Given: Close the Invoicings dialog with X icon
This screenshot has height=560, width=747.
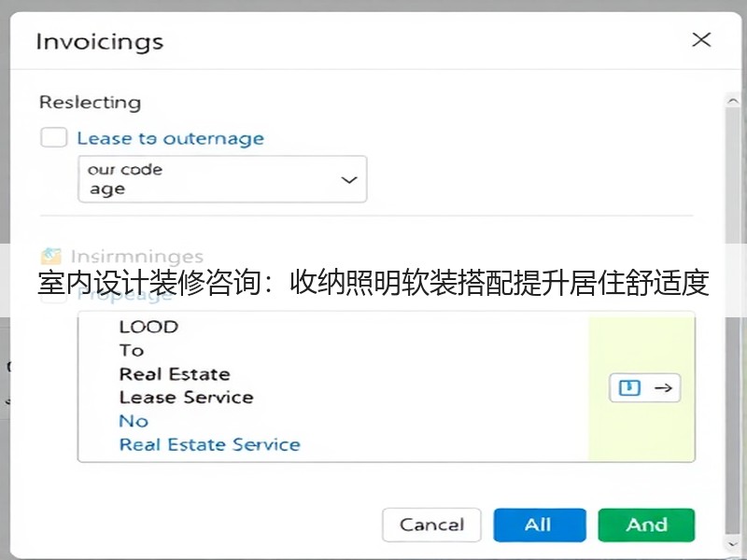Looking at the screenshot, I should tap(701, 40).
